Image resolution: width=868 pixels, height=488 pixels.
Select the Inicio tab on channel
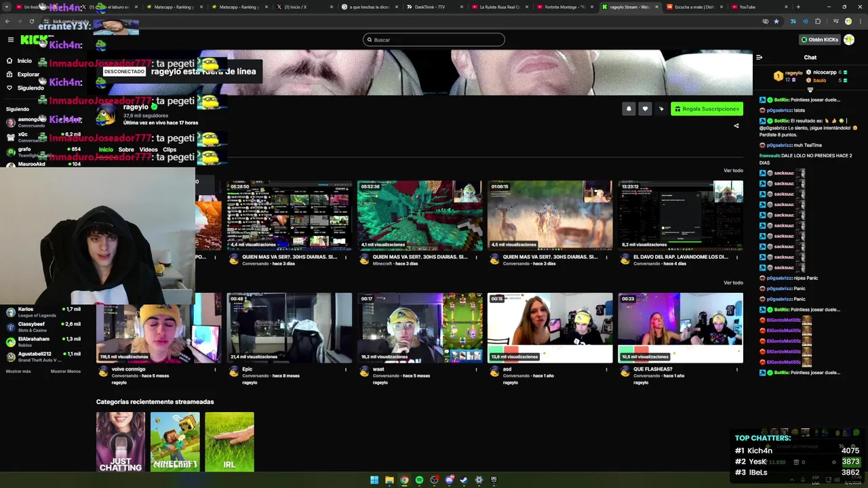[106, 150]
